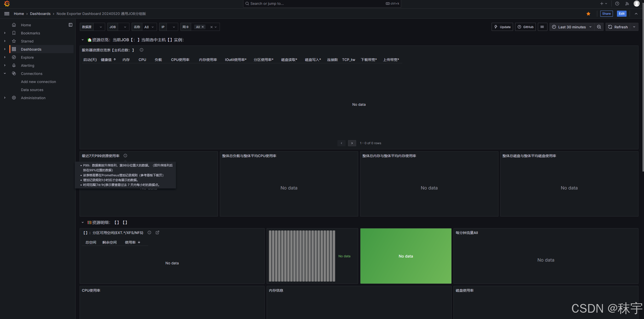
Task: Dock or undock the sidebar menu
Action: point(71,25)
